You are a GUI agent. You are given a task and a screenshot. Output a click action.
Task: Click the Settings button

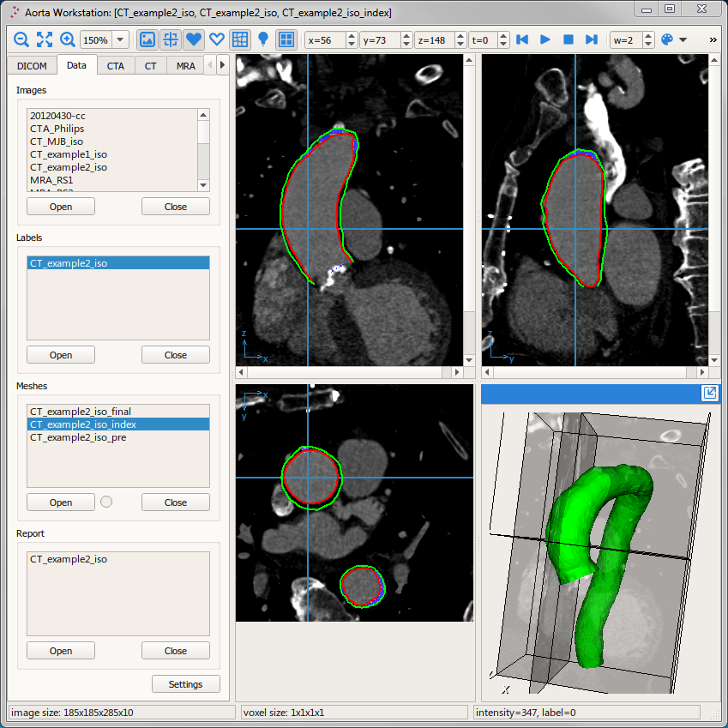point(185,684)
